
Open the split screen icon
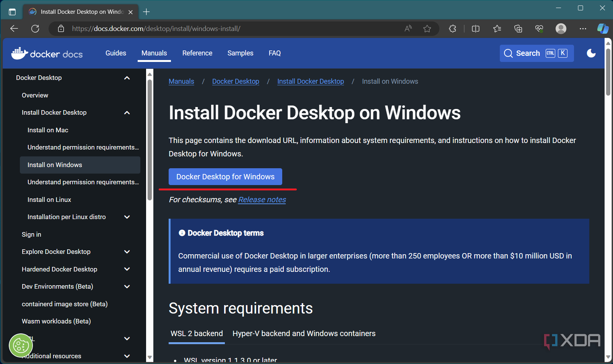pos(476,29)
